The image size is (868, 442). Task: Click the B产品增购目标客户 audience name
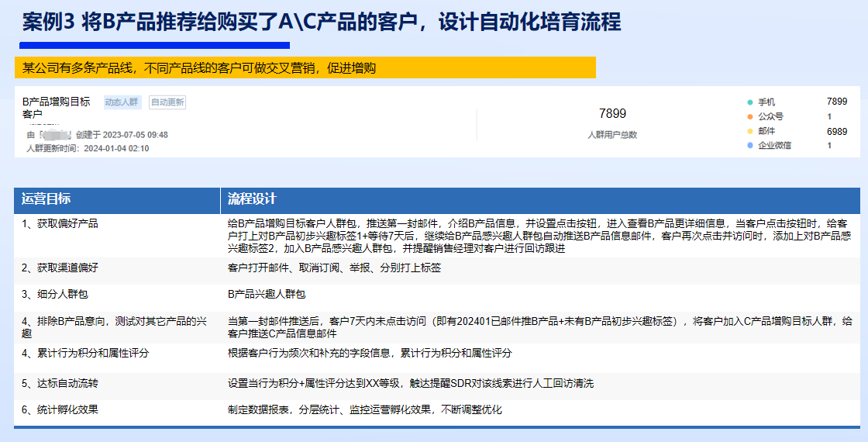(x=56, y=108)
